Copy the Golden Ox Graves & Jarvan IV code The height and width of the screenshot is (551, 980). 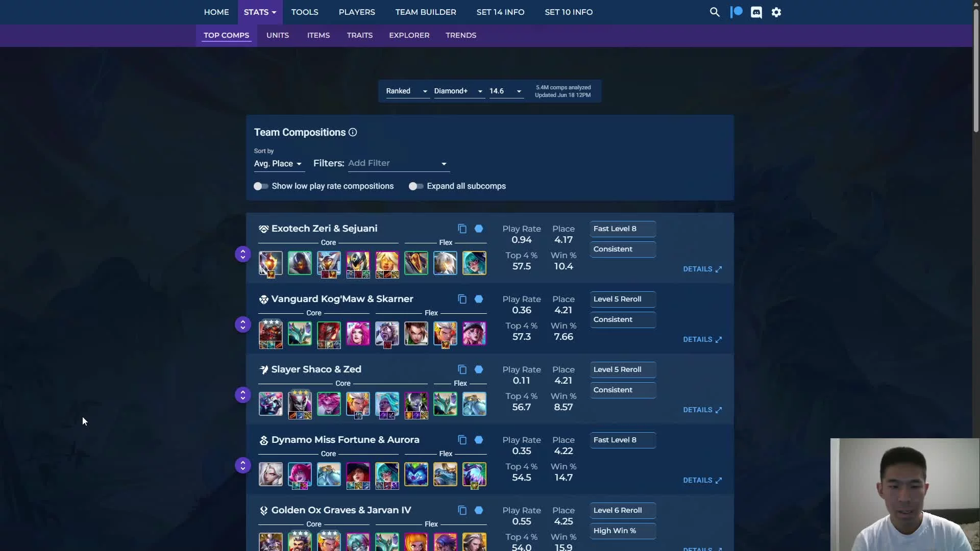pyautogui.click(x=462, y=511)
